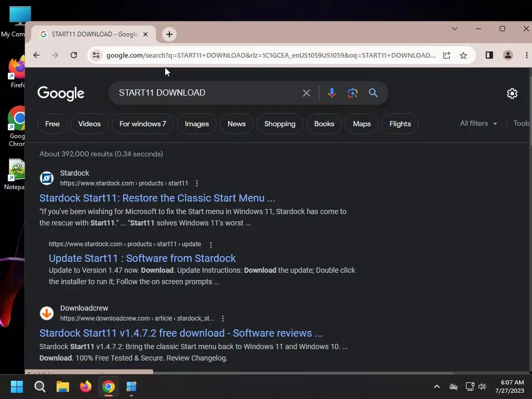Show hidden system tray icons

tap(437, 387)
